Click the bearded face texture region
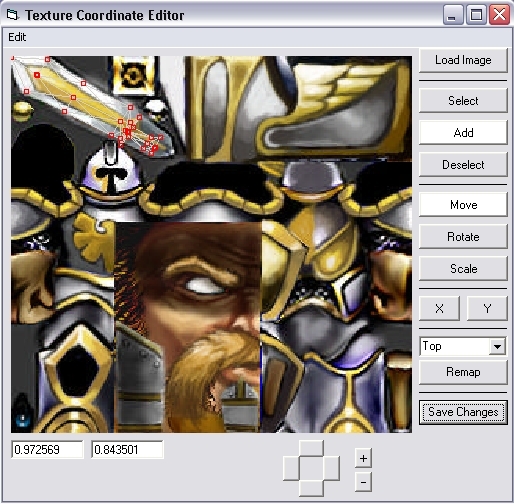This screenshot has height=504, width=514. pos(188,327)
